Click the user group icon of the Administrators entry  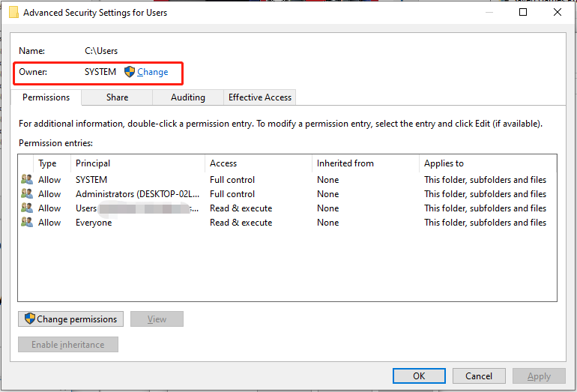coord(27,194)
